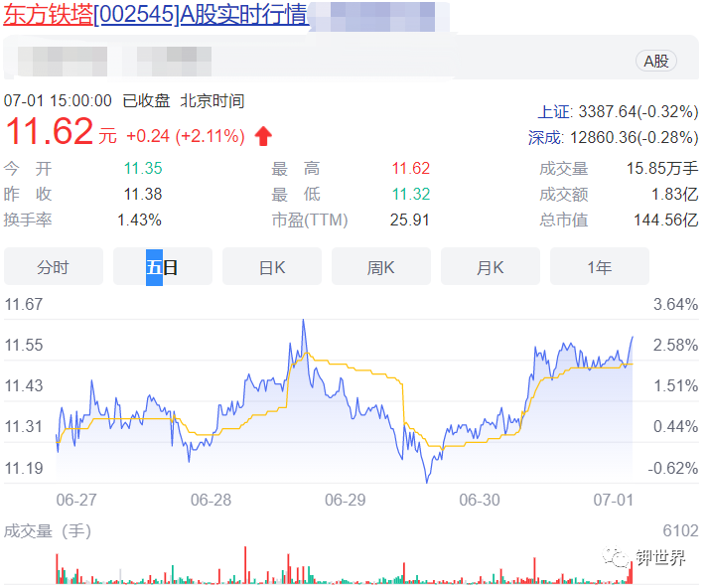Select the current price 11.62
This screenshot has width=708, height=588.
(x=50, y=131)
